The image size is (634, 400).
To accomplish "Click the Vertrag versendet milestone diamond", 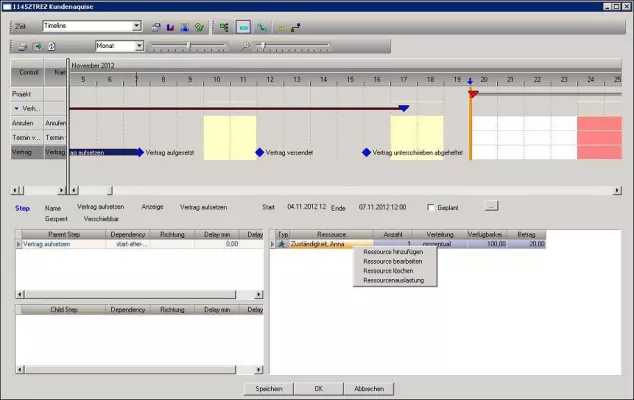I will click(259, 152).
